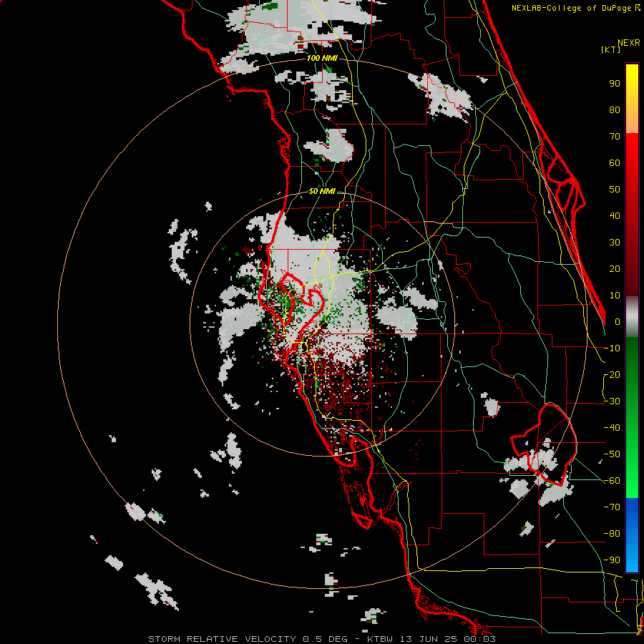Select the 0 knot scale label
The height and width of the screenshot is (644, 644).
tap(618, 322)
